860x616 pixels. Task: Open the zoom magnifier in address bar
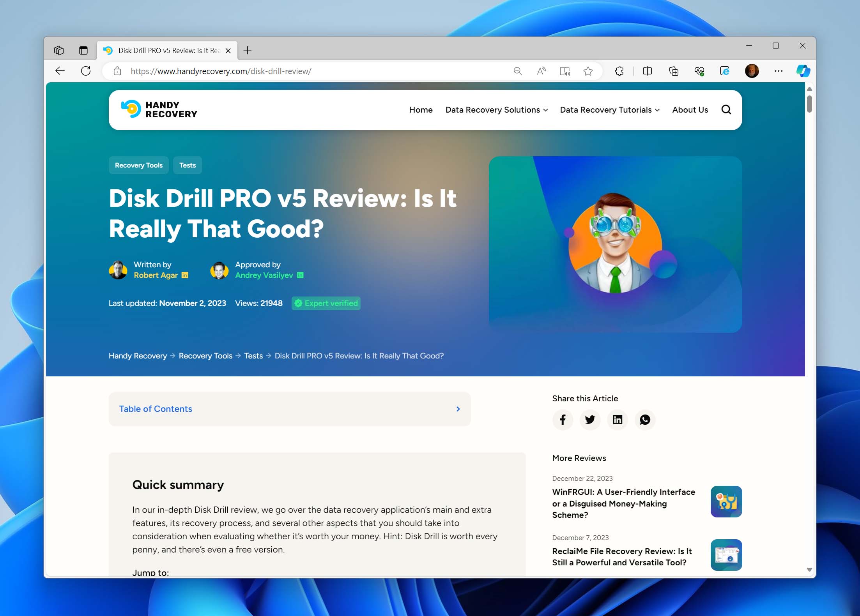[518, 71]
